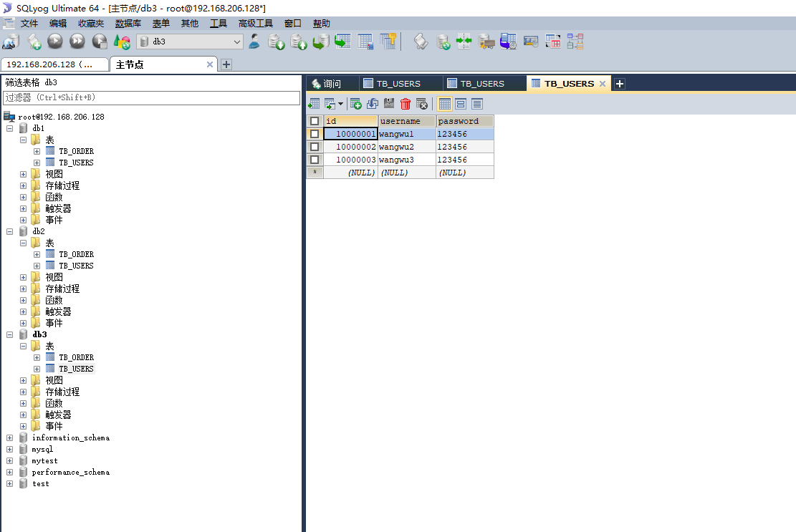This screenshot has height=532, width=796.
Task: Open the 数据库 menu
Action: tap(128, 24)
